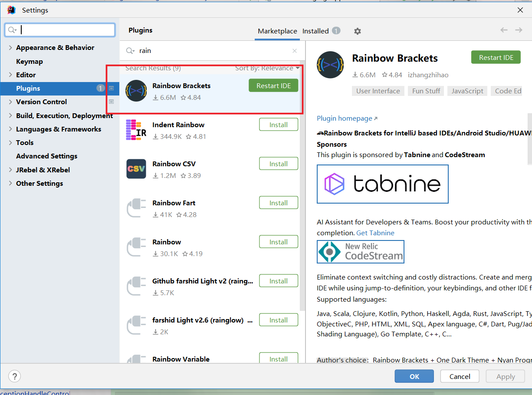Close the Settings dialog
532x395 pixels.
(x=520, y=10)
